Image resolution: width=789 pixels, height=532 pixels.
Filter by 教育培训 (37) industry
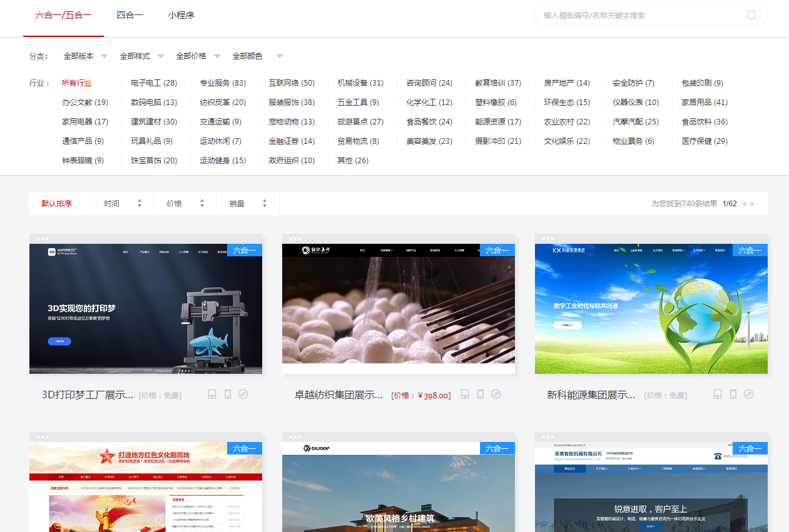498,83
